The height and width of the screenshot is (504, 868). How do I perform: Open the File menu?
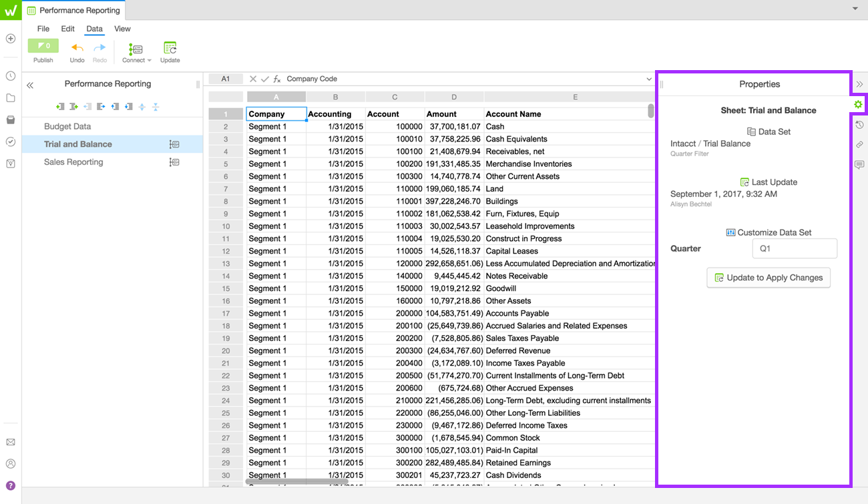click(x=43, y=29)
